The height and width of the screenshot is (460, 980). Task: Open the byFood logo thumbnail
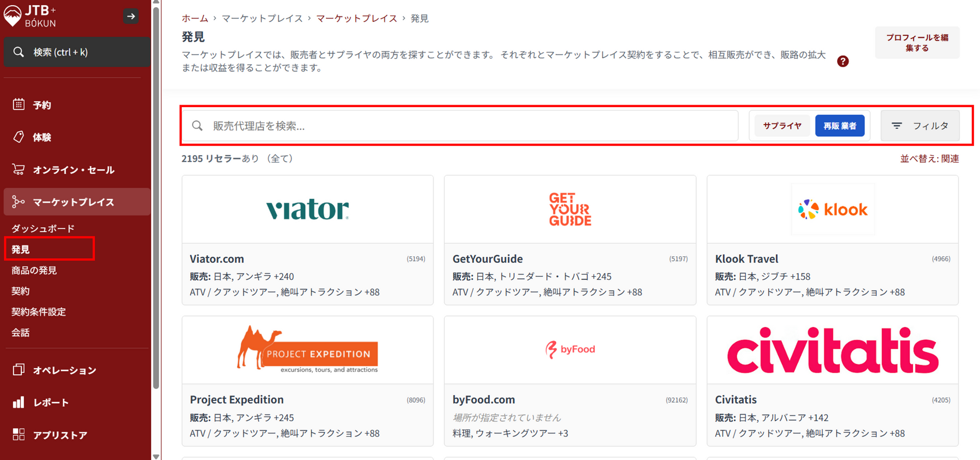[570, 350]
